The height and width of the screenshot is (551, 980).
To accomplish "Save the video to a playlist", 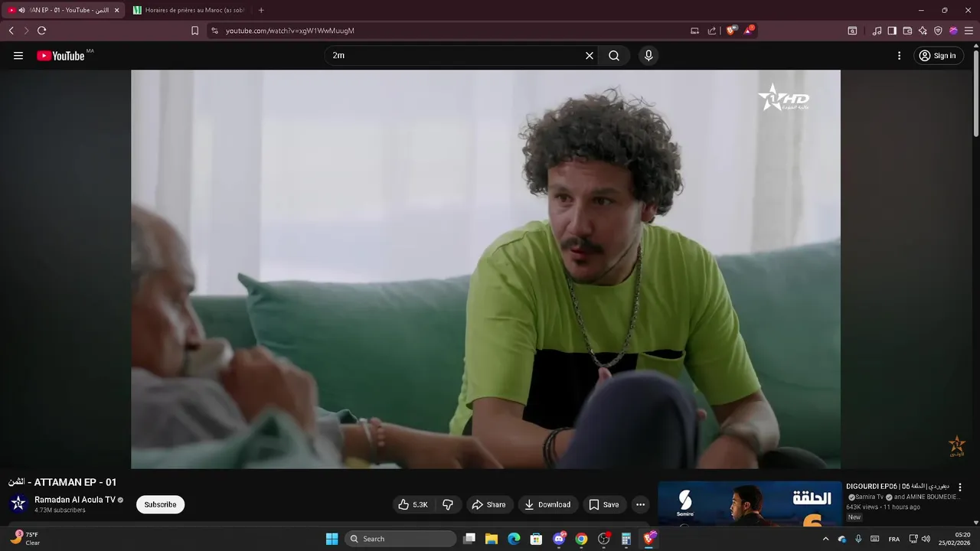I will tap(603, 504).
